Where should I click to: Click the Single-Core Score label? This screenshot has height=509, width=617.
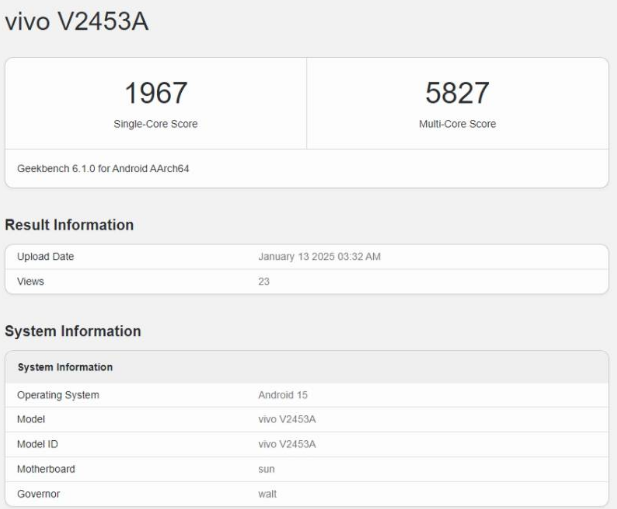pyautogui.click(x=156, y=124)
